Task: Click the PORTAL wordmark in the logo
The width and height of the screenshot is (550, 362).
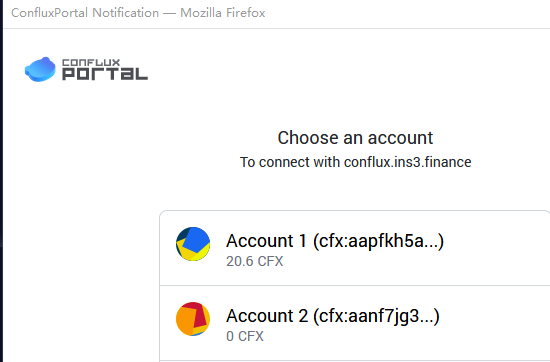Action: [x=105, y=74]
